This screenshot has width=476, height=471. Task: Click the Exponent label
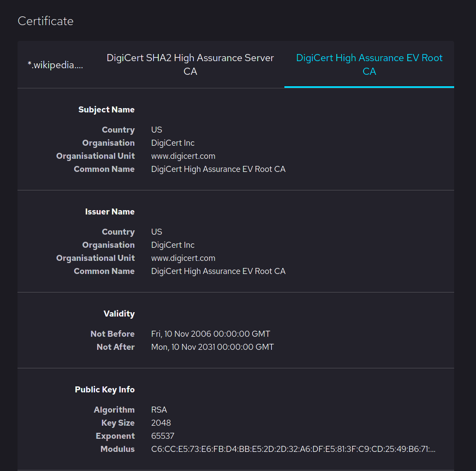click(115, 436)
